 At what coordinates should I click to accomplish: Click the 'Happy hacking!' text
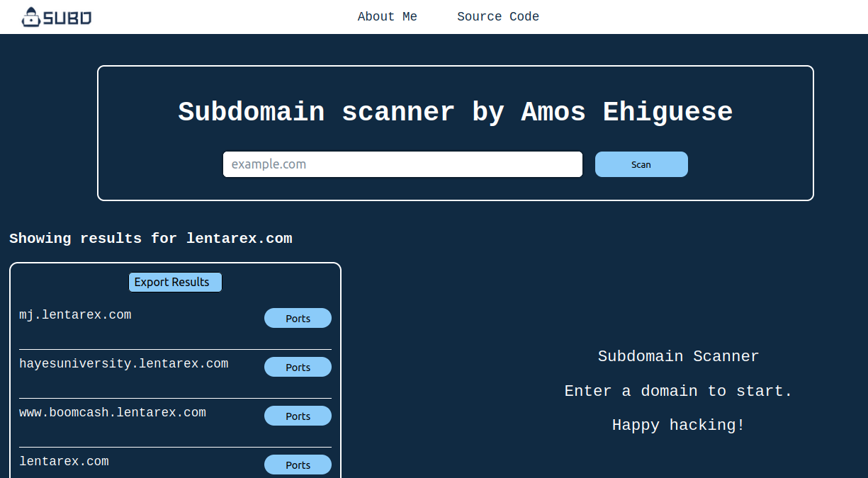679,425
